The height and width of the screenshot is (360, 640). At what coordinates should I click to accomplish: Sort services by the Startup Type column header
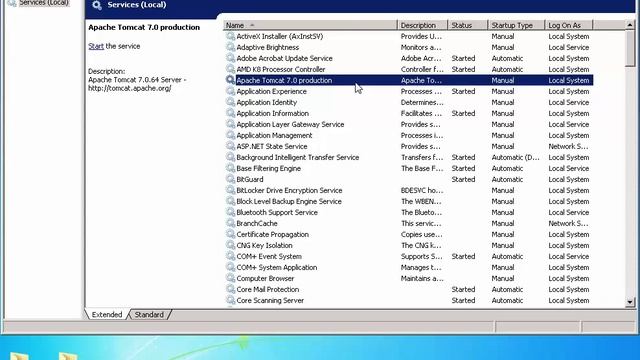pos(516,25)
